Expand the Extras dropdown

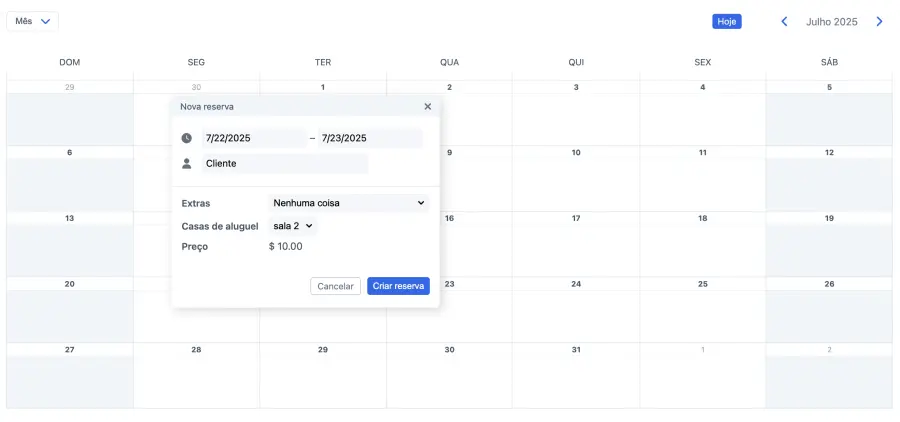tap(348, 203)
